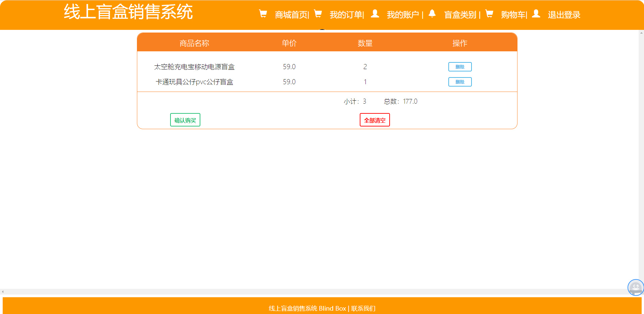The width and height of the screenshot is (644, 314).
Task: Open the floating chat robot icon
Action: point(636,287)
